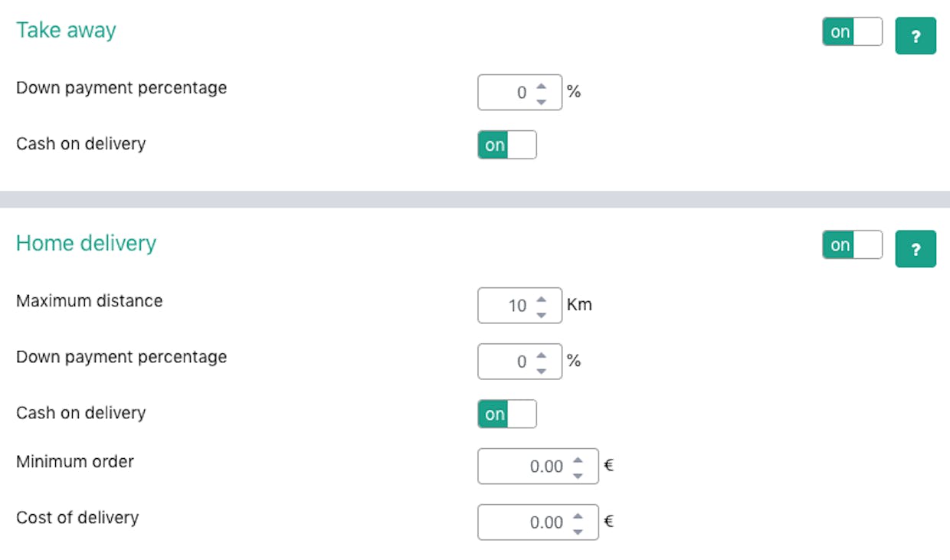This screenshot has width=950, height=560.
Task: Toggle Cash on delivery under Take away
Action: (x=506, y=145)
